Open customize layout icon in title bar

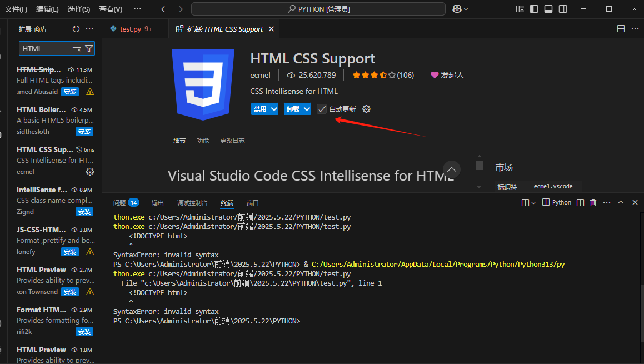point(520,9)
